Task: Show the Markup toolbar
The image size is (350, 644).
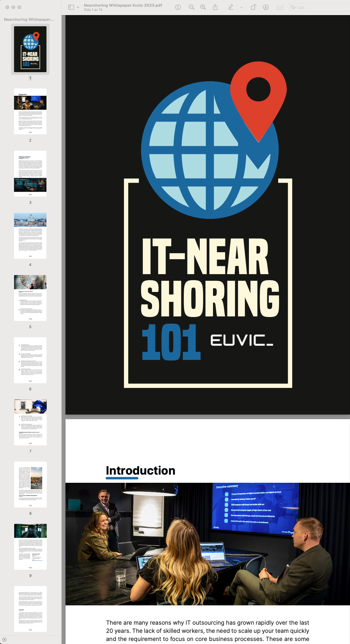Action: click(266, 7)
